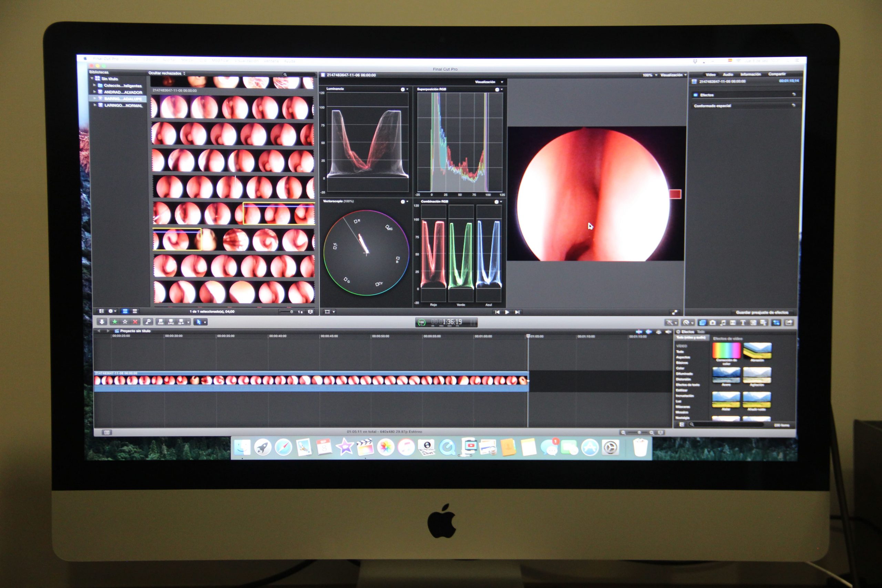Switch to the Información inspector tab
Viewport: 882px width, 588px height.
coord(750,74)
